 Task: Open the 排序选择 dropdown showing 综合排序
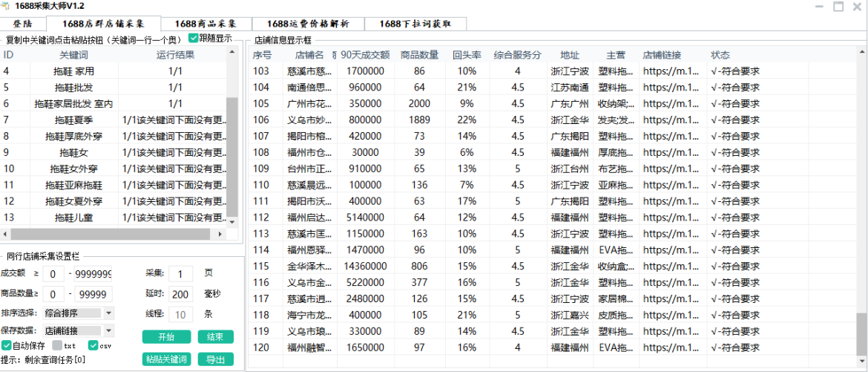pos(78,313)
